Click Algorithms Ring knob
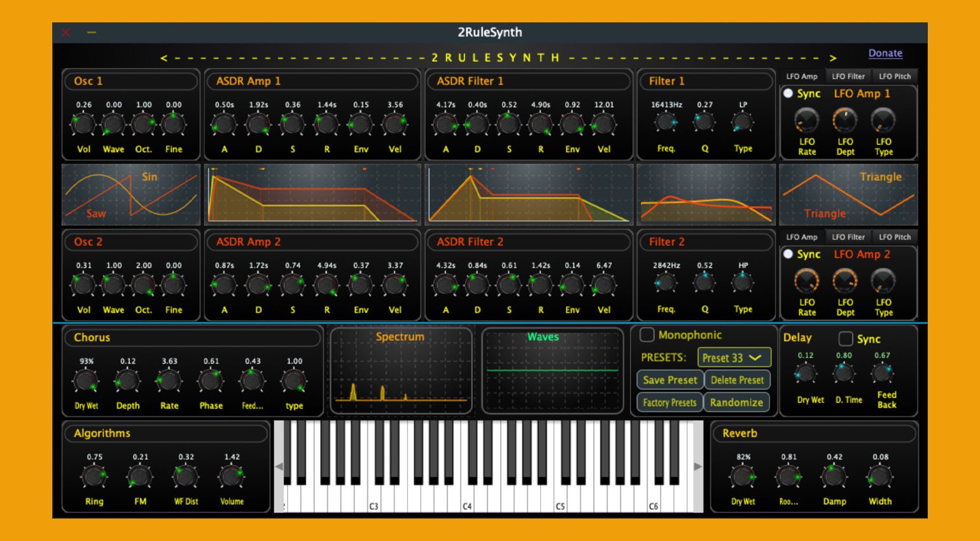The width and height of the screenshot is (980, 541). pos(94,476)
